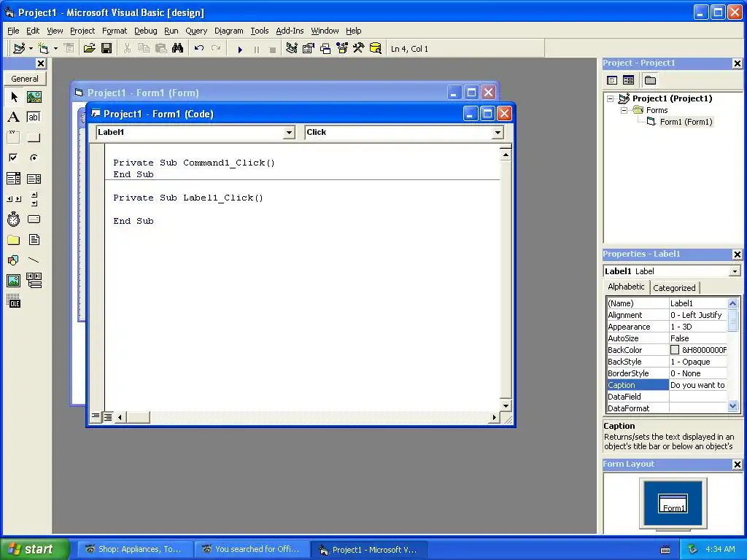Start the program with Run arrow
This screenshot has width=747, height=560.
coord(240,49)
